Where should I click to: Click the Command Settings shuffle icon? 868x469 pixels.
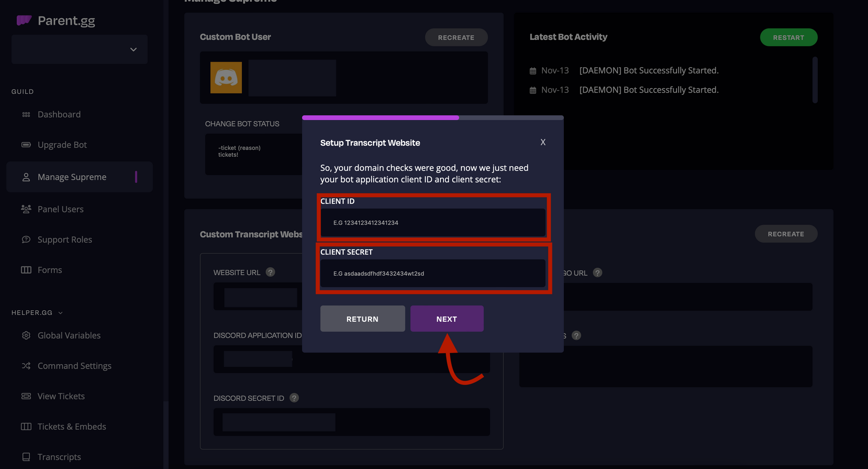26,366
